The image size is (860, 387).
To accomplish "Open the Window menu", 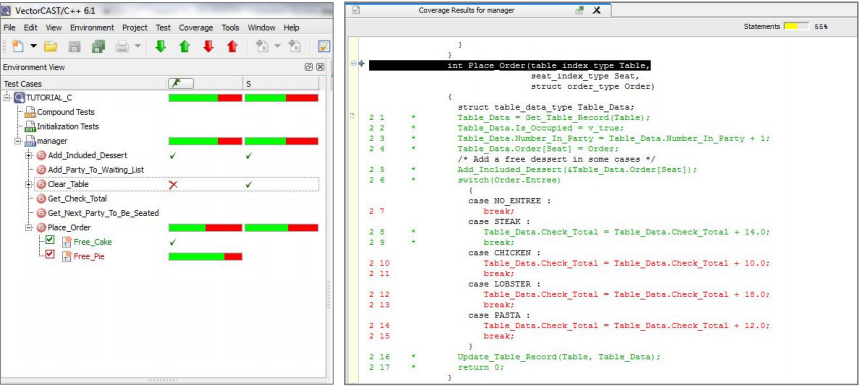I will point(261,27).
